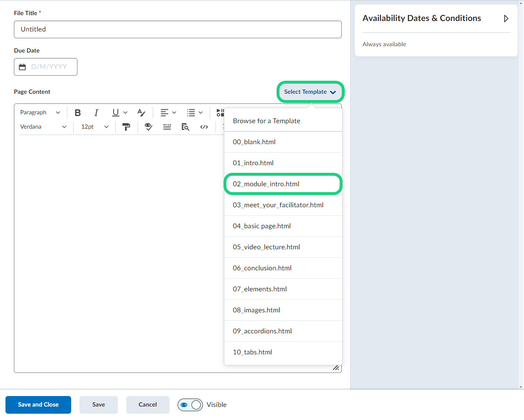Click the calendar icon in Due Date
Image resolution: width=524 pixels, height=420 pixels.
(x=23, y=67)
